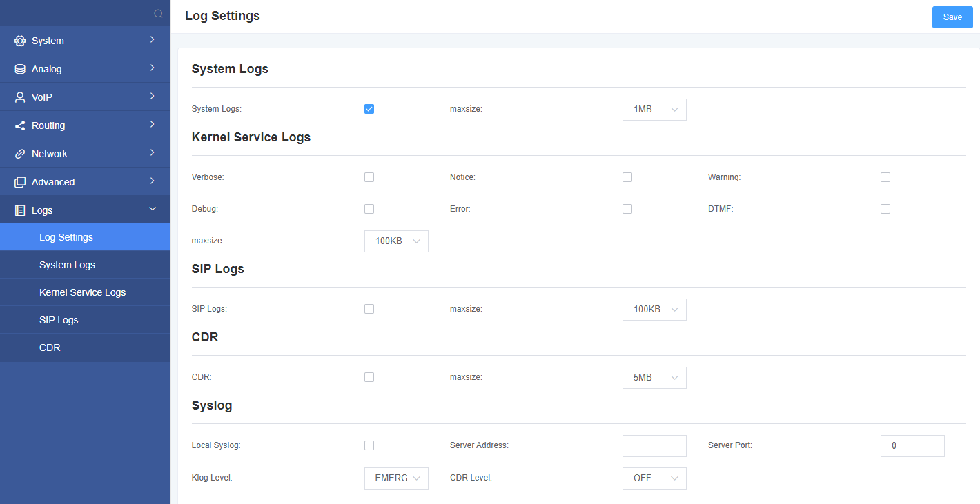Open System Logs maxsize 1MB dropdown
The width and height of the screenshot is (980, 504).
[654, 110]
